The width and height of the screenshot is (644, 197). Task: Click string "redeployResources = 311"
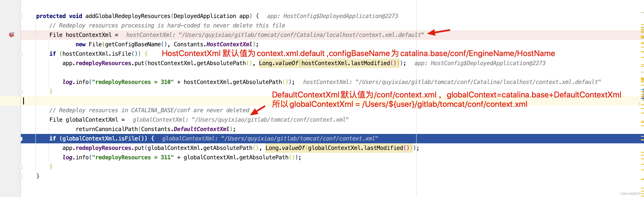tap(133, 157)
